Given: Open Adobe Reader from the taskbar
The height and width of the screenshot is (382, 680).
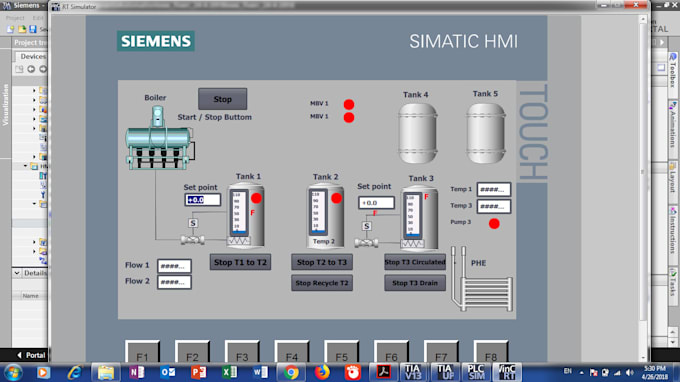Looking at the screenshot, I should (x=383, y=372).
